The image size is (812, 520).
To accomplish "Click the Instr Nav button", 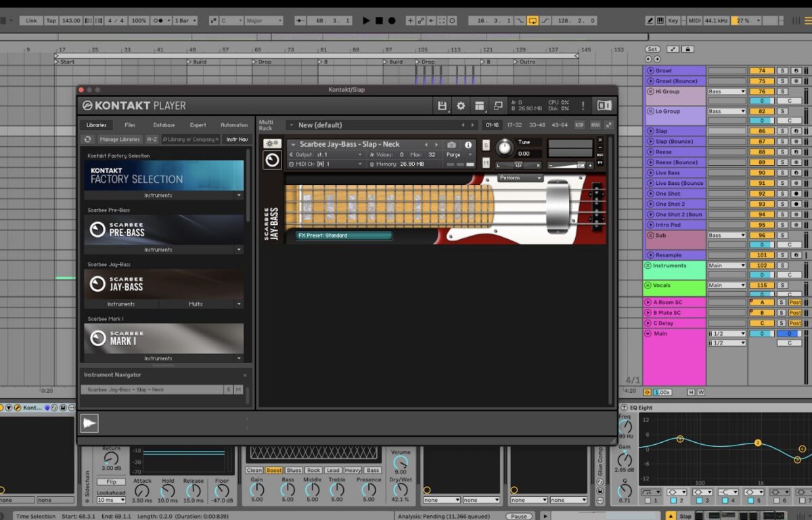I will [237, 139].
